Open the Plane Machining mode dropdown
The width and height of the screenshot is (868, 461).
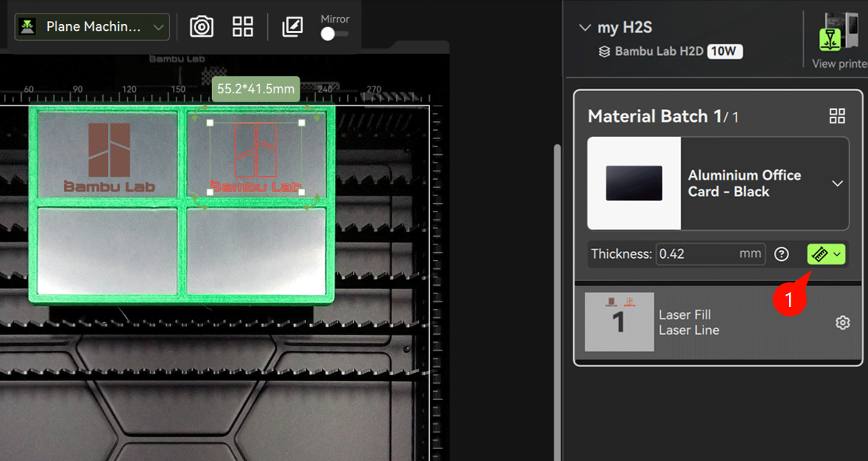point(92,26)
